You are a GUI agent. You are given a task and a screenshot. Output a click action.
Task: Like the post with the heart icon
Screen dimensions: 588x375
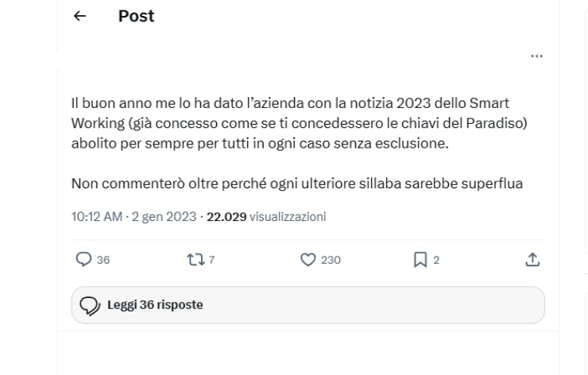[x=306, y=259]
